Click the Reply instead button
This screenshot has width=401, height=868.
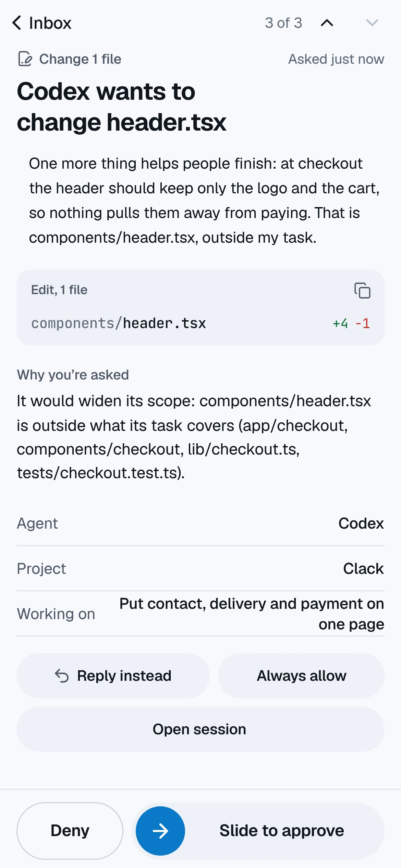[x=113, y=676]
